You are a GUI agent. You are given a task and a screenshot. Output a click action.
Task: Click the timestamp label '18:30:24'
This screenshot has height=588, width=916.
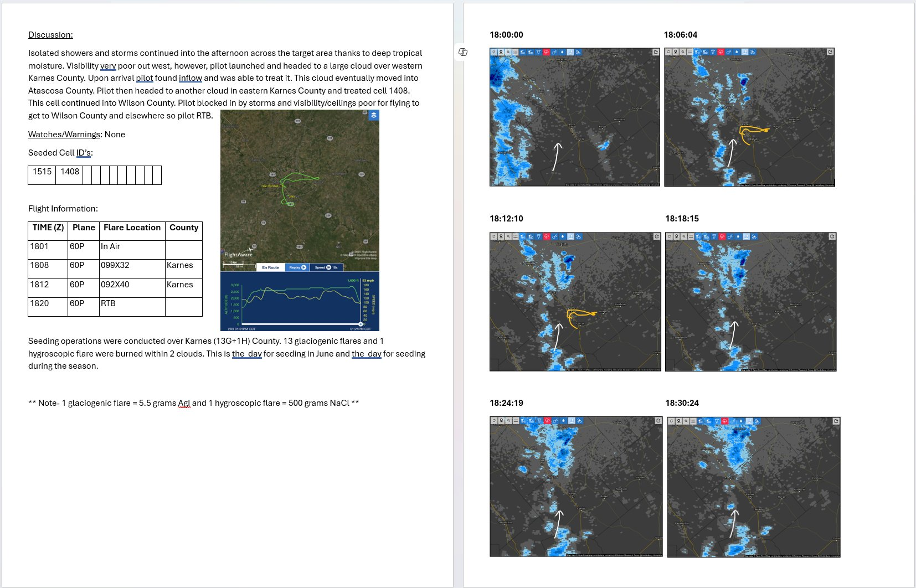click(x=682, y=403)
